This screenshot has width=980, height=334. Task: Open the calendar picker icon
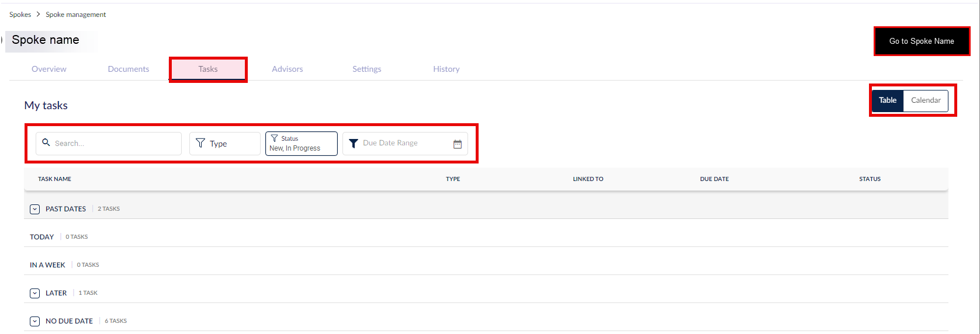click(458, 144)
